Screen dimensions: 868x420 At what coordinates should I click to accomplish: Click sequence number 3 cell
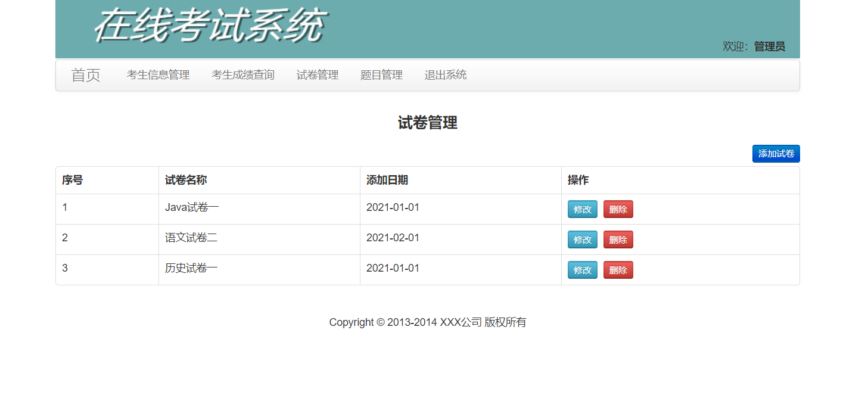click(107, 270)
